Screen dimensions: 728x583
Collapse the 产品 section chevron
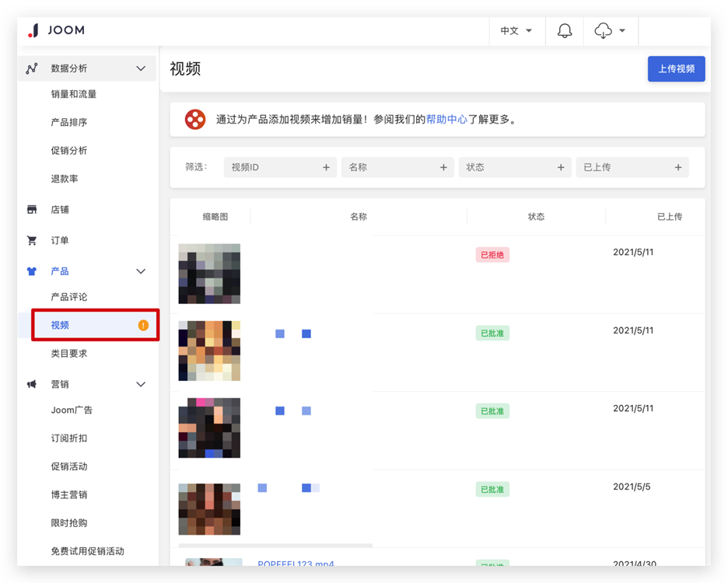(141, 271)
